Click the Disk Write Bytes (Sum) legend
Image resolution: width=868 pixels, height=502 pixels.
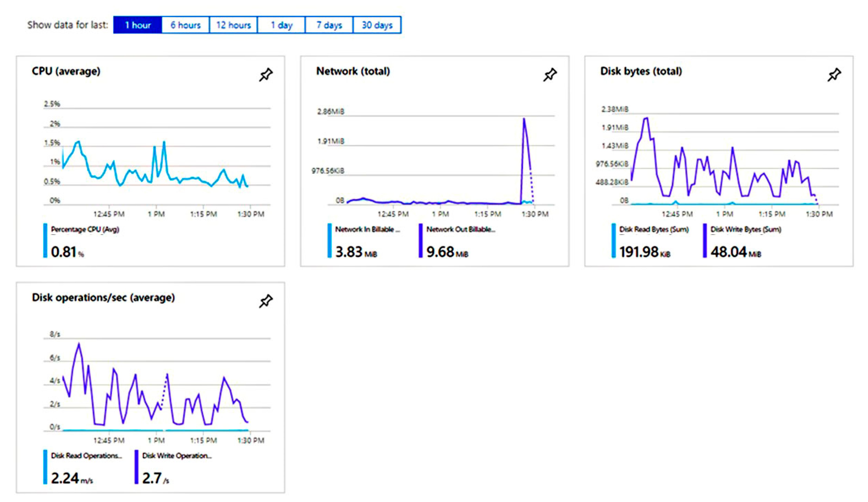(x=746, y=229)
